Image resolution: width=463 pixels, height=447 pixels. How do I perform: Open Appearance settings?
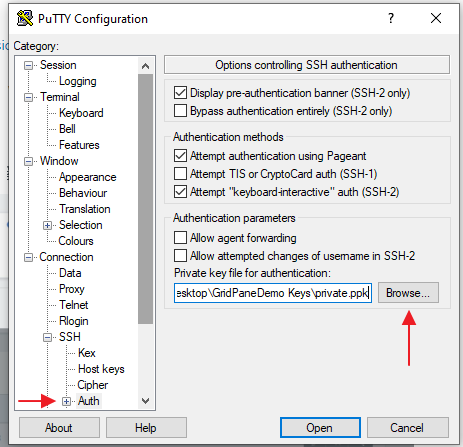pyautogui.click(x=88, y=177)
